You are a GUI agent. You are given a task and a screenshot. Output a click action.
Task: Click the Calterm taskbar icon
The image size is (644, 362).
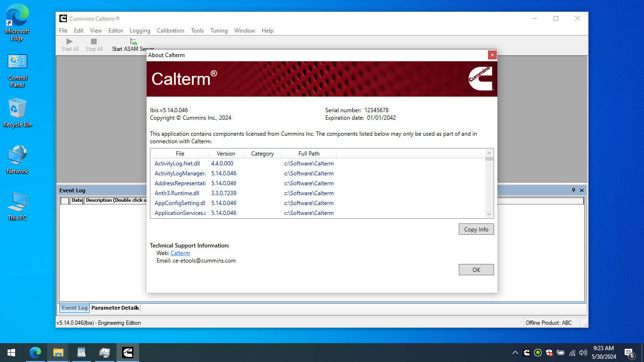click(127, 353)
